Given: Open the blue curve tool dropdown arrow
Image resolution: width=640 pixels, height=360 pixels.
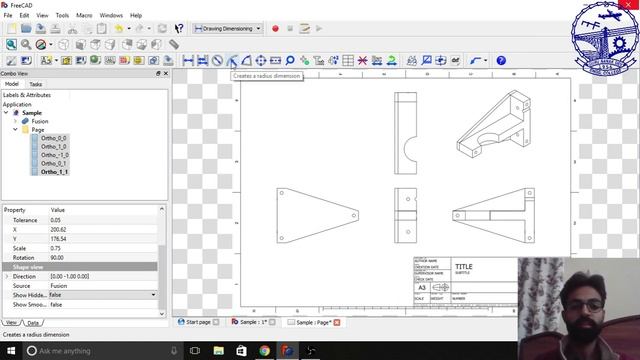Looking at the screenshot, I should 485,60.
